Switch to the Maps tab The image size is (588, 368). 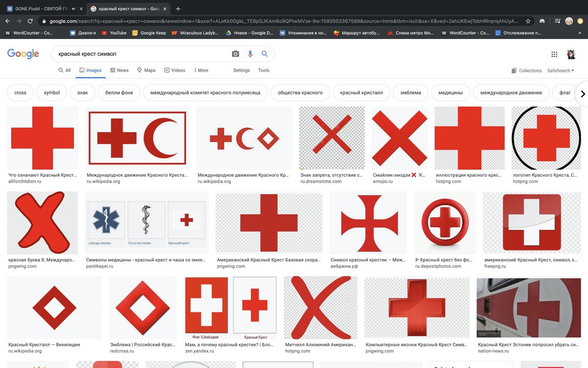click(147, 70)
